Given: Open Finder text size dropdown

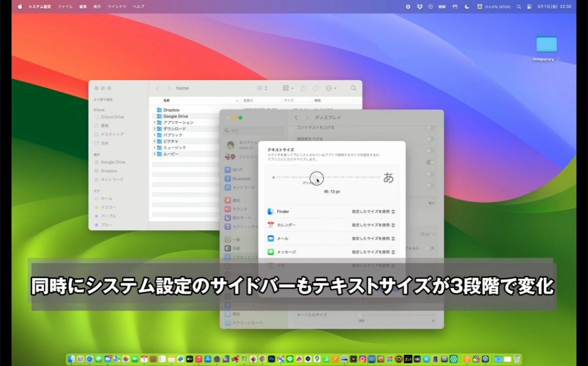Looking at the screenshot, I should tap(373, 212).
